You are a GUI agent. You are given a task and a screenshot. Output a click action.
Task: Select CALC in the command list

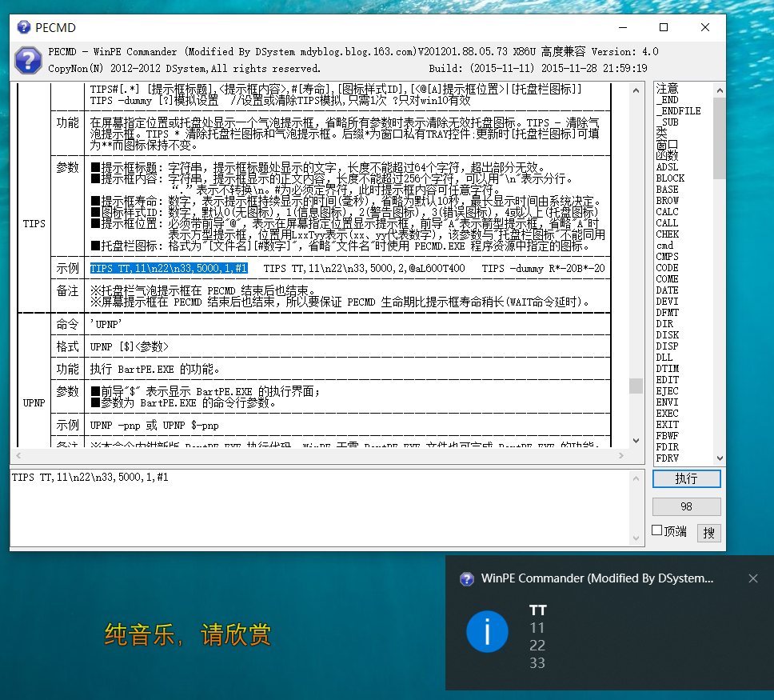pos(667,212)
